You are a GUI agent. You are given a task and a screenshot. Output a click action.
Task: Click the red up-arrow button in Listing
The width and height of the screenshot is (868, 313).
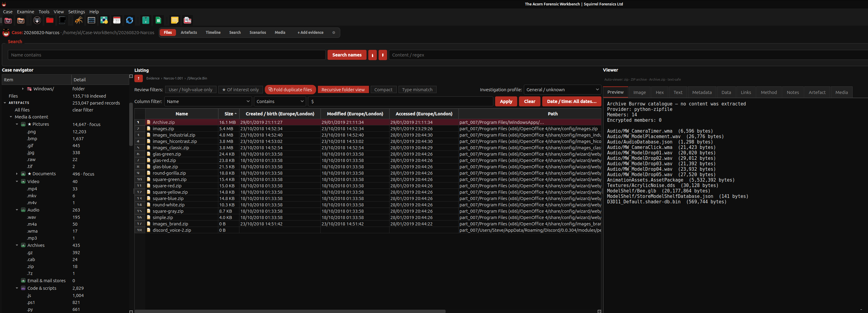(139, 78)
